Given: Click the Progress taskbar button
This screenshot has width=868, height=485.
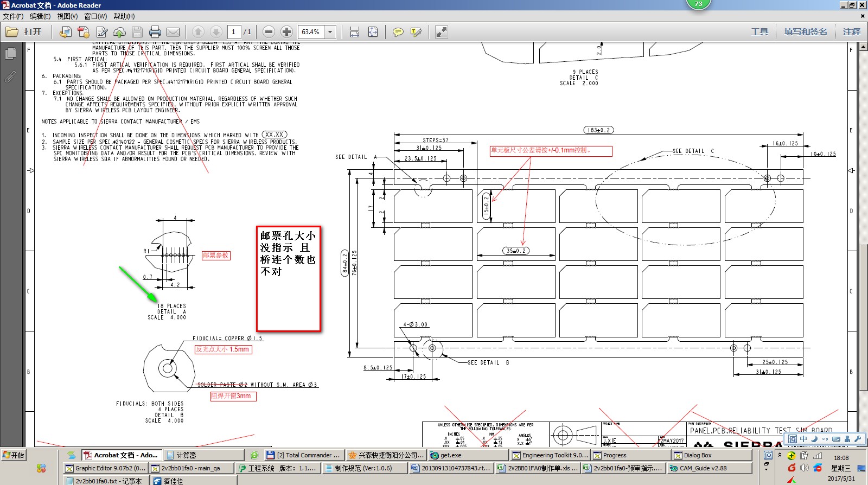Looking at the screenshot, I should click(630, 455).
